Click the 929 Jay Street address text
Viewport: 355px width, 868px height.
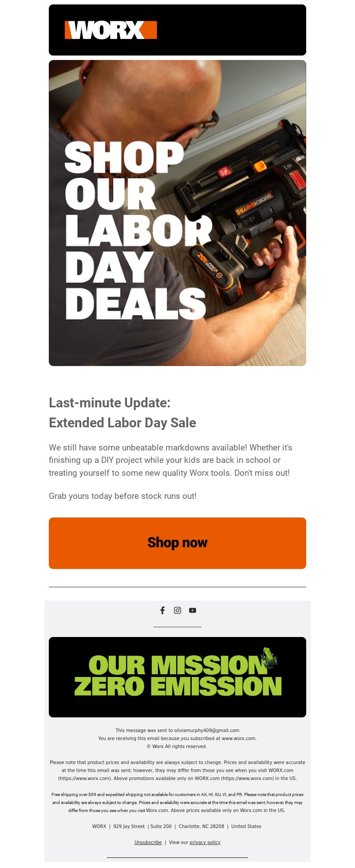(129, 826)
